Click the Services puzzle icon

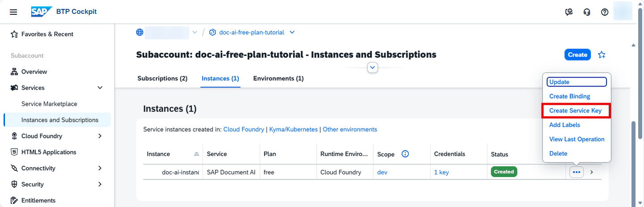click(14, 88)
